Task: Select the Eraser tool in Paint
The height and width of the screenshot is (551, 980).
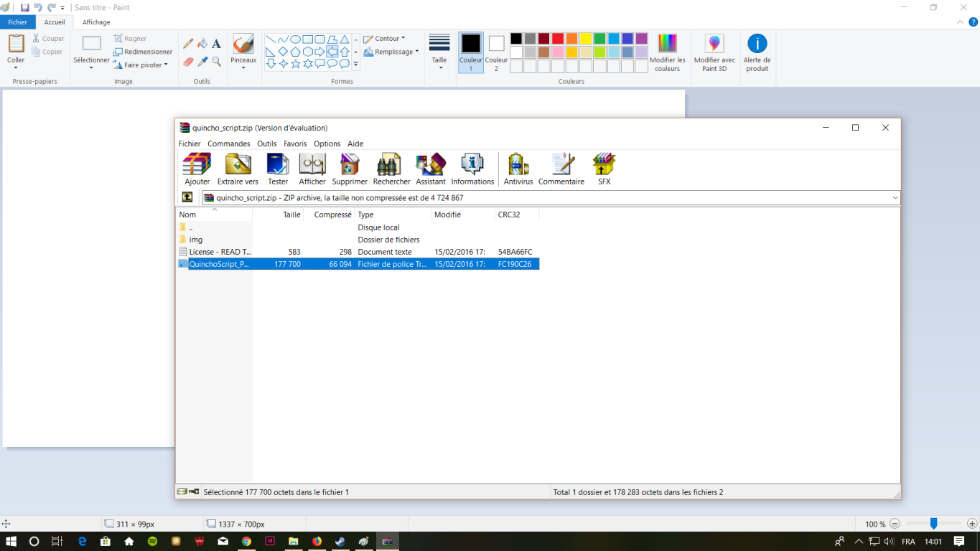Action: pos(188,62)
